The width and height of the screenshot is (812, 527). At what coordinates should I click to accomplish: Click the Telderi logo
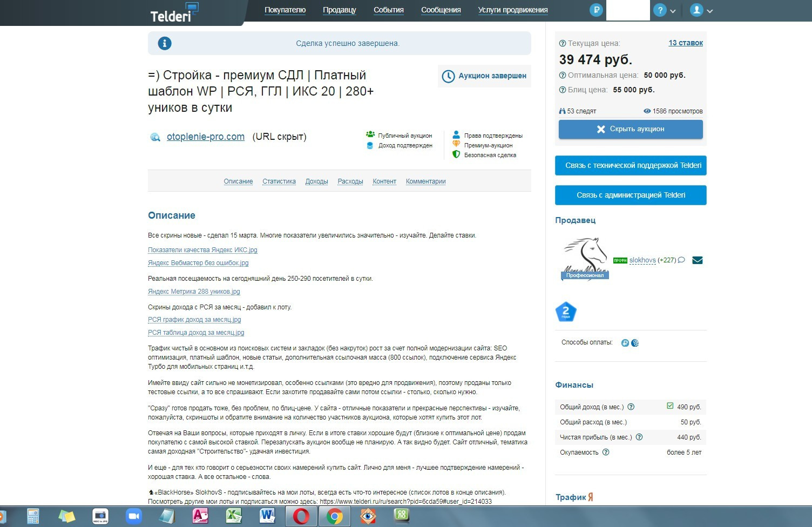coord(174,12)
